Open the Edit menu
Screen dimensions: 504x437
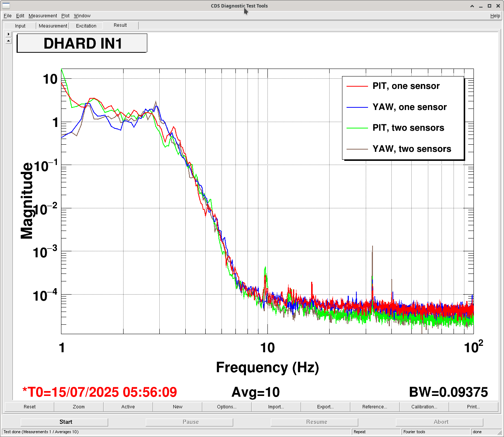[x=20, y=16]
